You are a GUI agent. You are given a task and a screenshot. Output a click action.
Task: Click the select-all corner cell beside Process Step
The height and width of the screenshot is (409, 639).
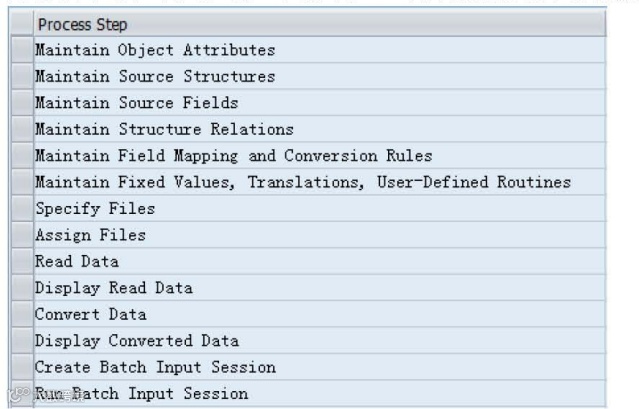[x=21, y=24]
